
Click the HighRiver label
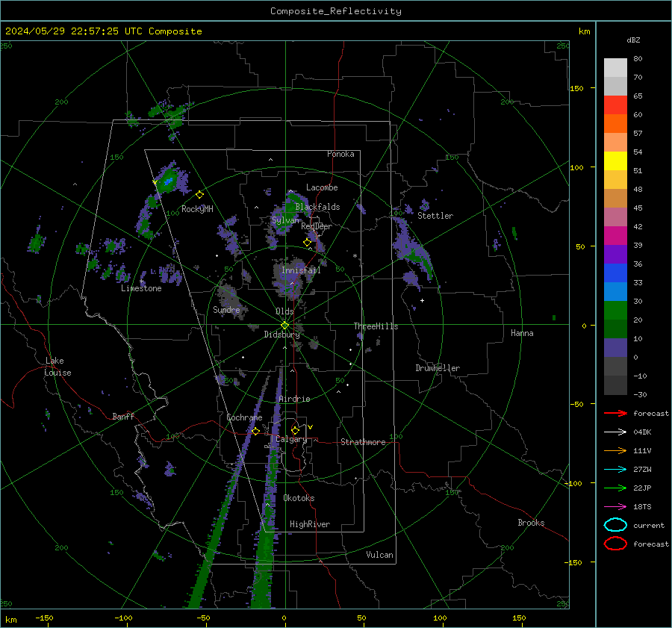310,525
